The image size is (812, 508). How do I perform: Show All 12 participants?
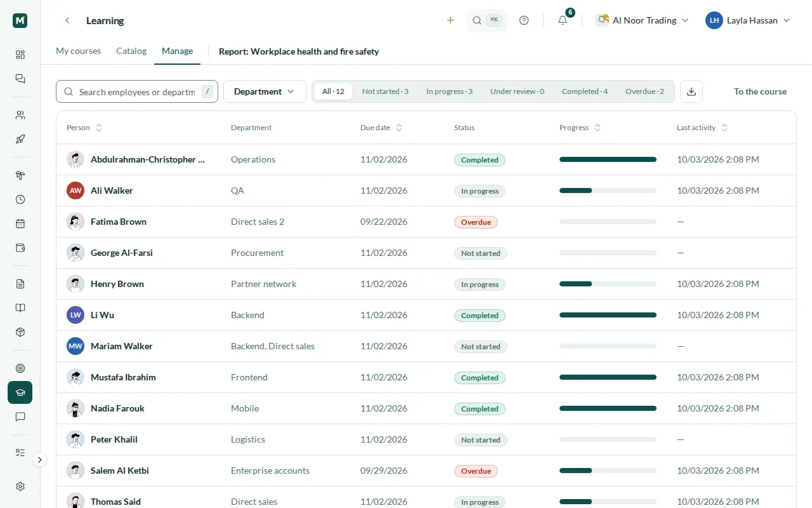[333, 91]
